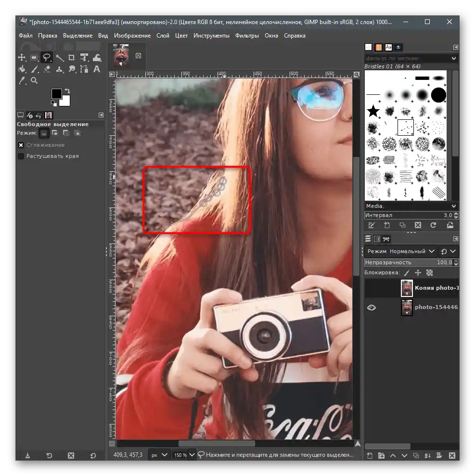
Task: Switch to the Patterns tab
Action: tap(378, 47)
